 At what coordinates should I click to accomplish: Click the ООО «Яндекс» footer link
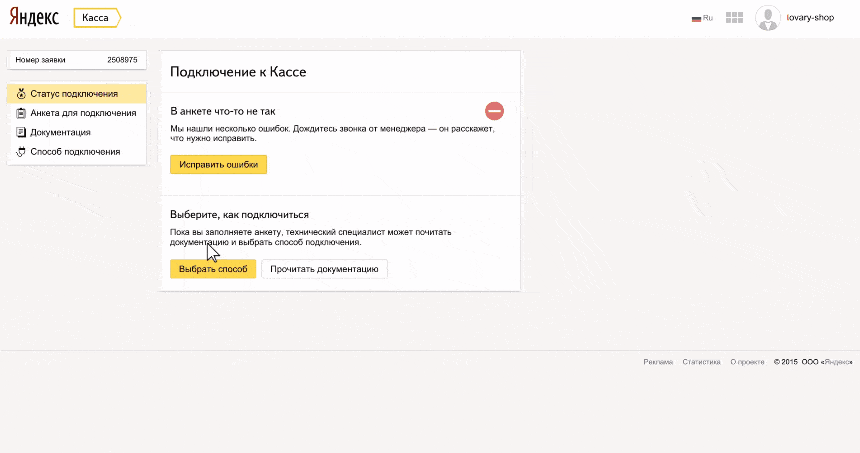[827, 362]
